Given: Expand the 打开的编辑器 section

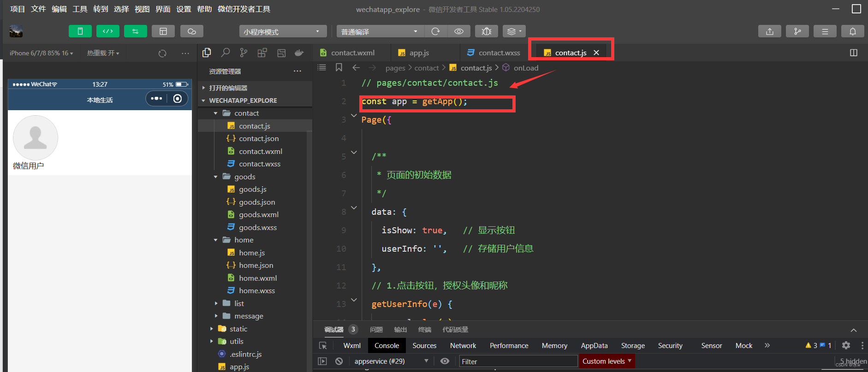Looking at the screenshot, I should [255, 88].
